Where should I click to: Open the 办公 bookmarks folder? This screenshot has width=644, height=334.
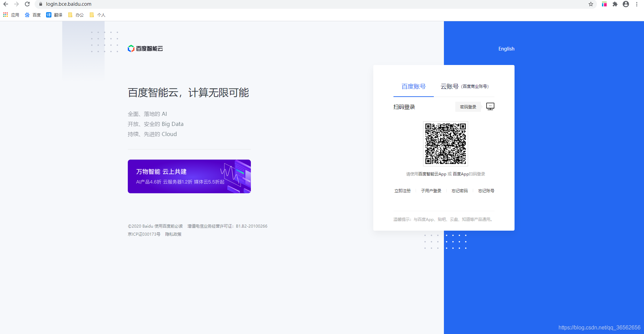tap(76, 15)
